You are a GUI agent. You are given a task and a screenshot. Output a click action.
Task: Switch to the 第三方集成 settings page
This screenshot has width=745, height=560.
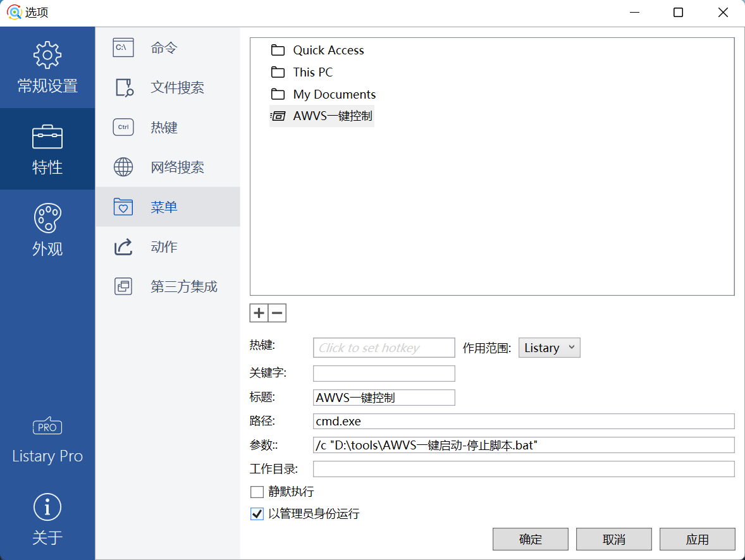pyautogui.click(x=168, y=286)
